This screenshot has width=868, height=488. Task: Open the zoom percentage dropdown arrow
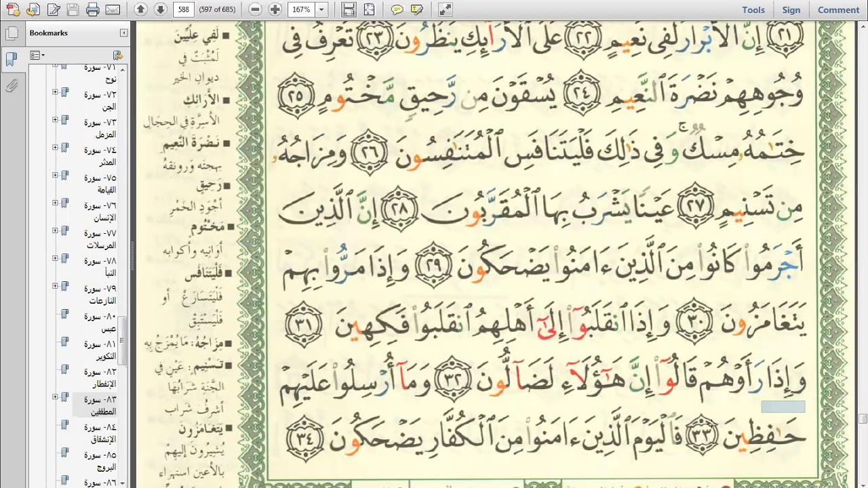(x=321, y=9)
